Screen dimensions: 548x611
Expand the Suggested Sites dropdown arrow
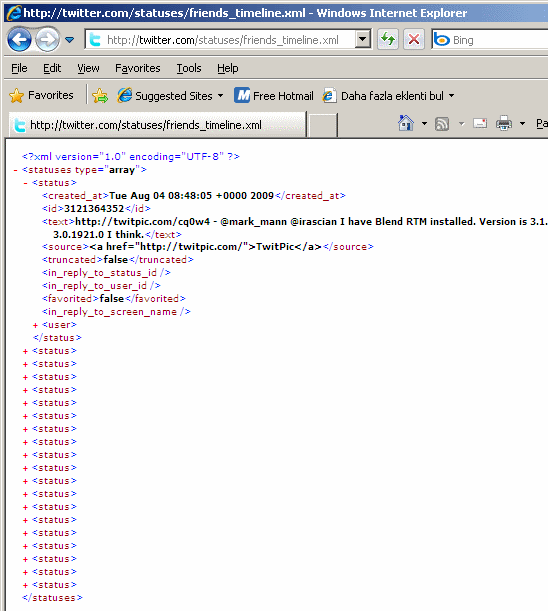[221, 95]
